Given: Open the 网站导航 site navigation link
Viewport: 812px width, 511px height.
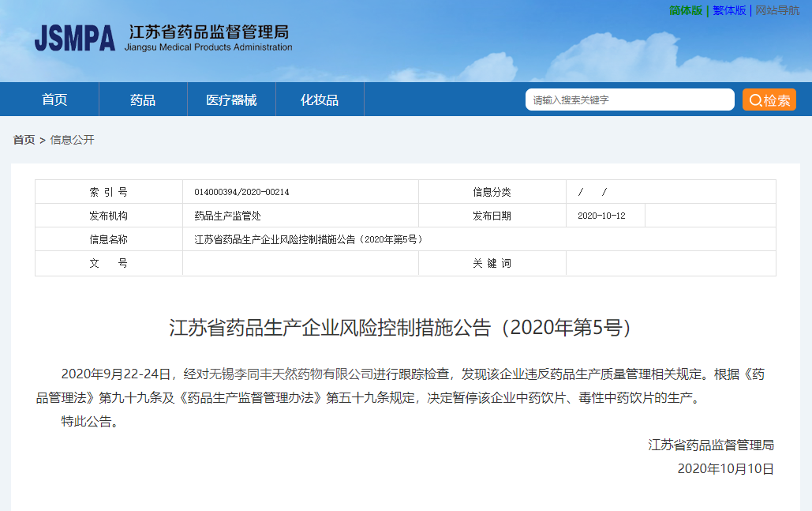Looking at the screenshot, I should click(777, 10).
